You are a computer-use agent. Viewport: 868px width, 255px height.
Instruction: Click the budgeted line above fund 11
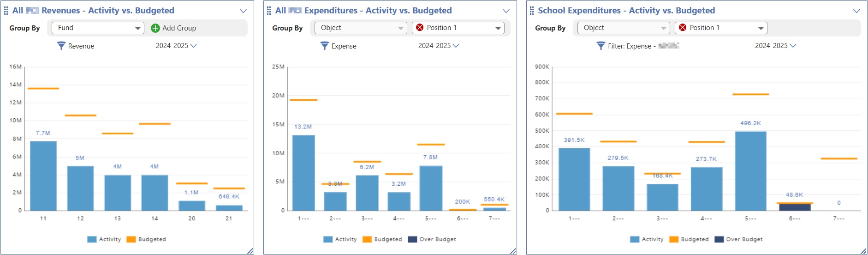[43, 88]
